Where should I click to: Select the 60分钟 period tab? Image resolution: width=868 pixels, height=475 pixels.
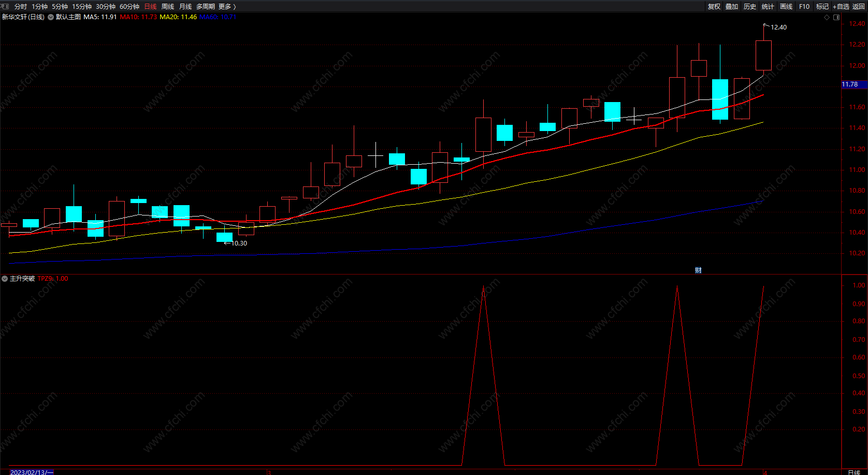coord(129,6)
